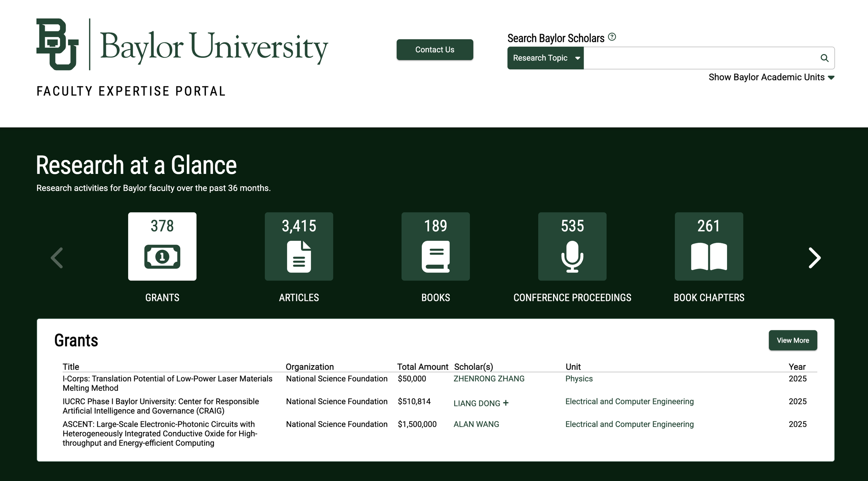Image resolution: width=868 pixels, height=481 pixels.
Task: Open the Physics unit link
Action: [x=579, y=379]
